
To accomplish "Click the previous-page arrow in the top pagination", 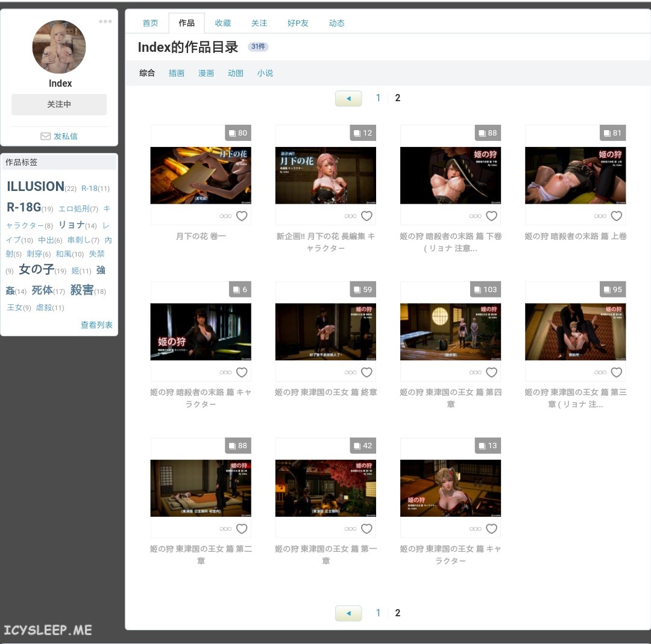I will pos(348,98).
